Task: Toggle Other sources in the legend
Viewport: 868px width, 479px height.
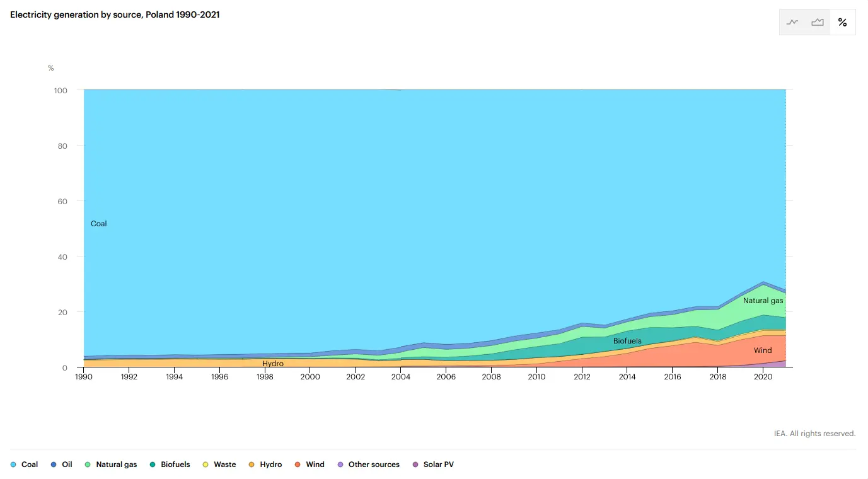Action: click(x=369, y=465)
